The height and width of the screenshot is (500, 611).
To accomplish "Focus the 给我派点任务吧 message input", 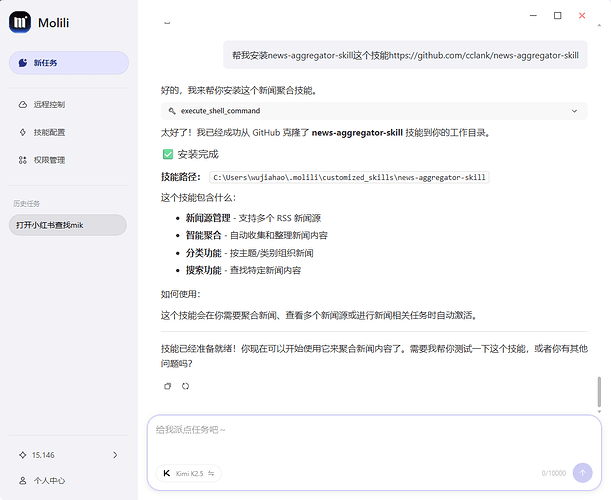I will pos(370,430).
